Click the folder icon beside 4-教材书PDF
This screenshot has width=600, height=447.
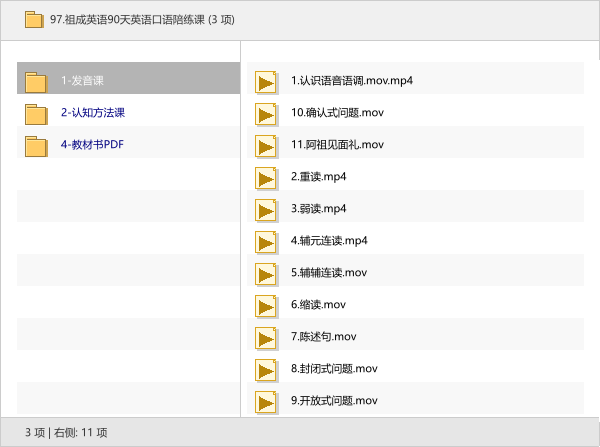[36, 146]
